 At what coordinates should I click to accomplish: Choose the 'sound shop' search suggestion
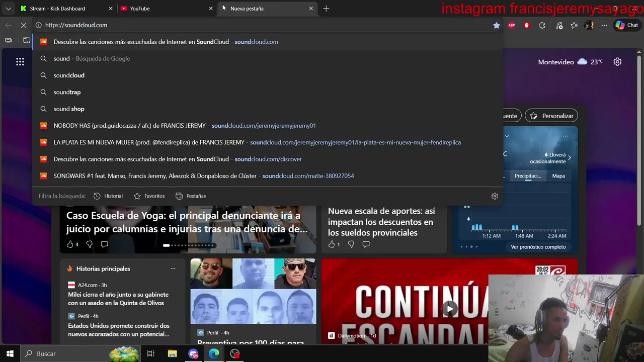(x=267, y=109)
